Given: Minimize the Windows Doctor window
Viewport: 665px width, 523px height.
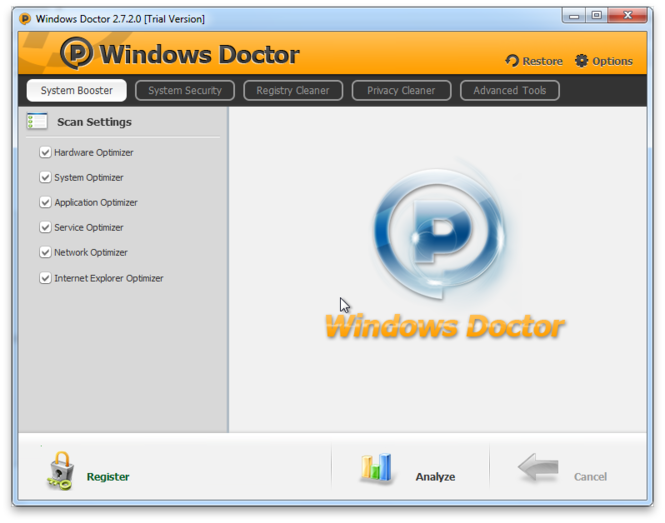Looking at the screenshot, I should 574,16.
